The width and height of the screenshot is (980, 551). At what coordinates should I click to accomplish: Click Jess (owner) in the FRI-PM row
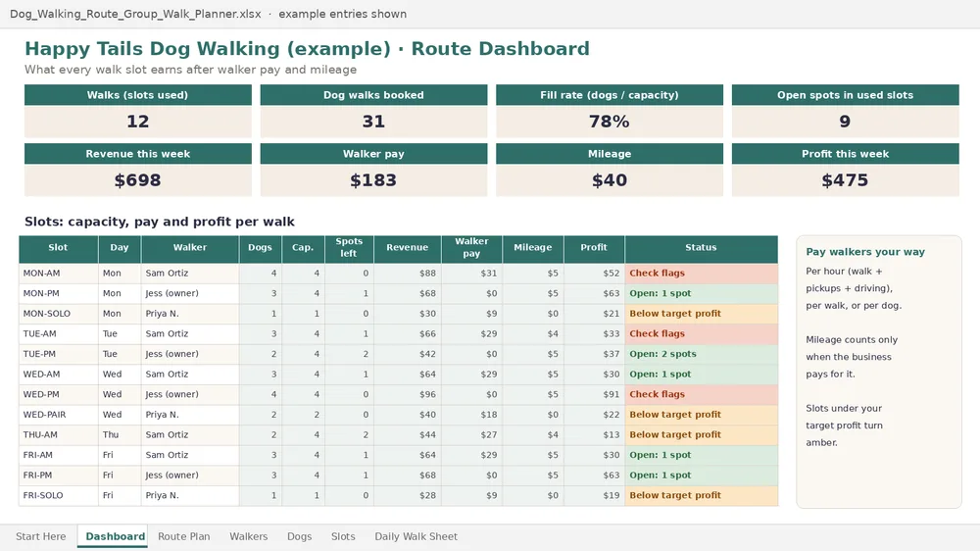tap(190, 476)
